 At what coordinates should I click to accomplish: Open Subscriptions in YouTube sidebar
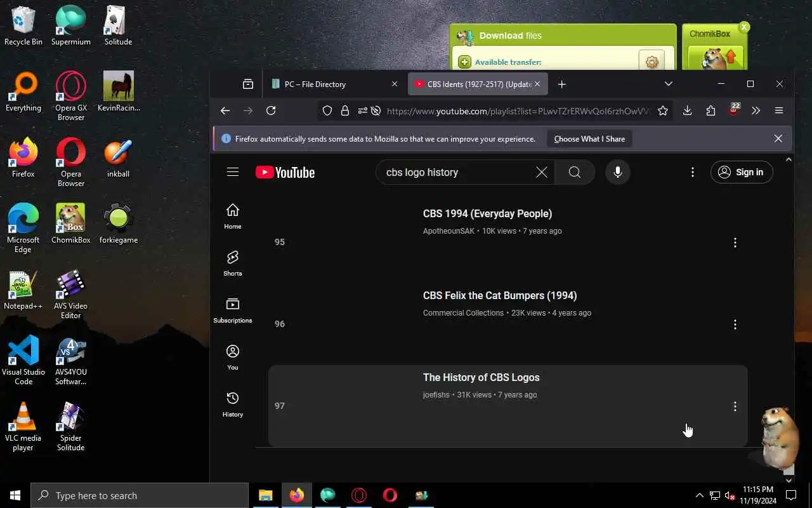click(x=233, y=310)
